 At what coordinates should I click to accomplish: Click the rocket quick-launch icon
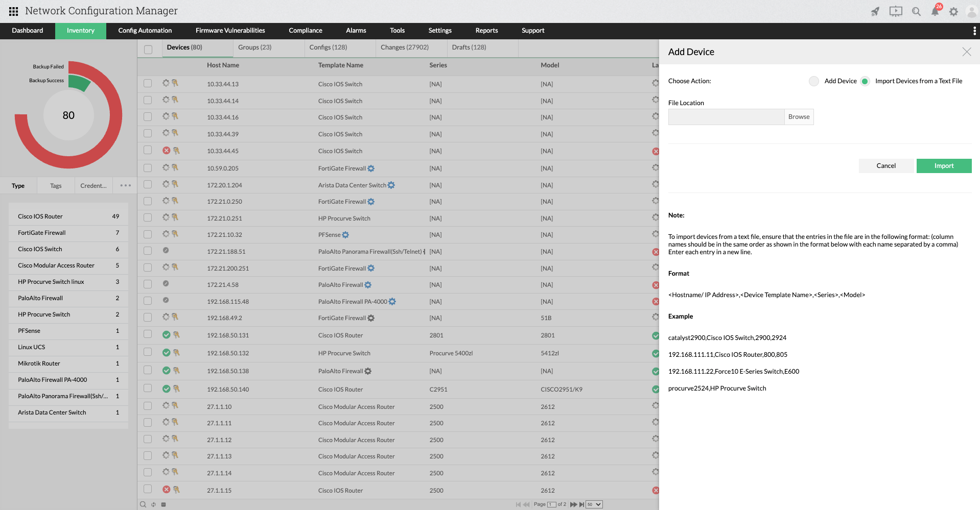pos(875,11)
